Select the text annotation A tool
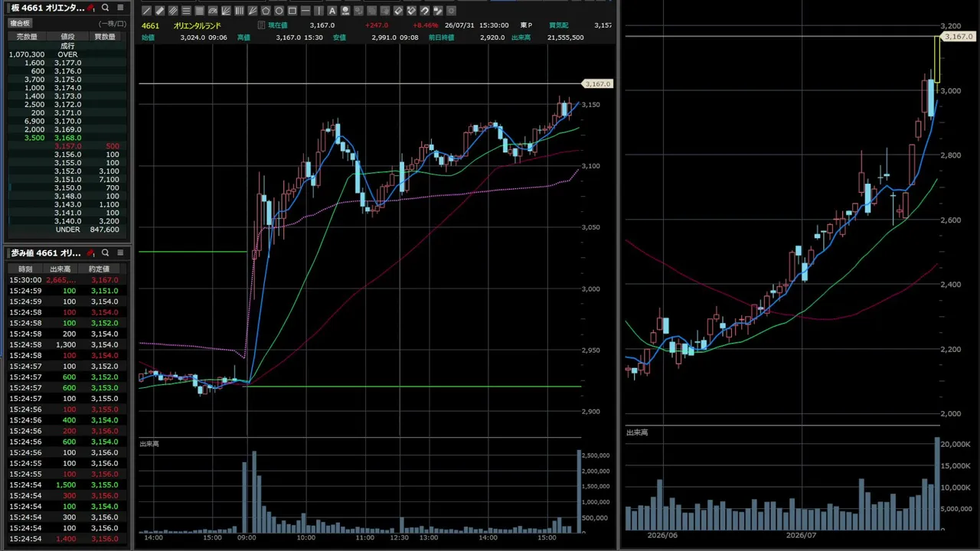 pyautogui.click(x=332, y=11)
